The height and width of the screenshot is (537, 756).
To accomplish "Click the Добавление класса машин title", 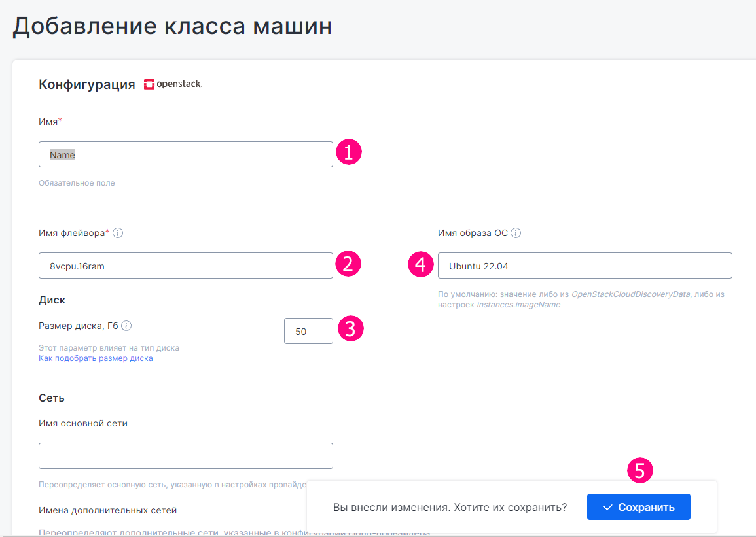I will tap(172, 26).
